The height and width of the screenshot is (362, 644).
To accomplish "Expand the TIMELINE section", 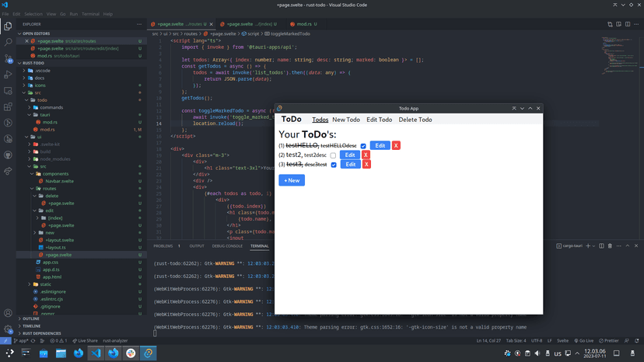I will [x=32, y=325].
